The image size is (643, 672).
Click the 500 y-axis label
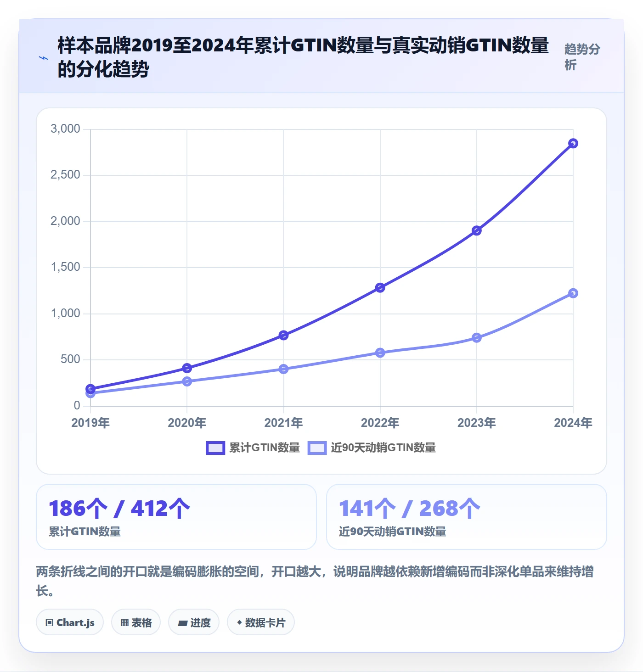pyautogui.click(x=70, y=359)
